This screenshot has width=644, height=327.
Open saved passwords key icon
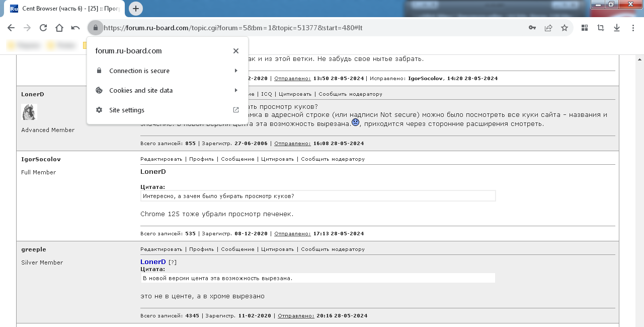click(532, 28)
